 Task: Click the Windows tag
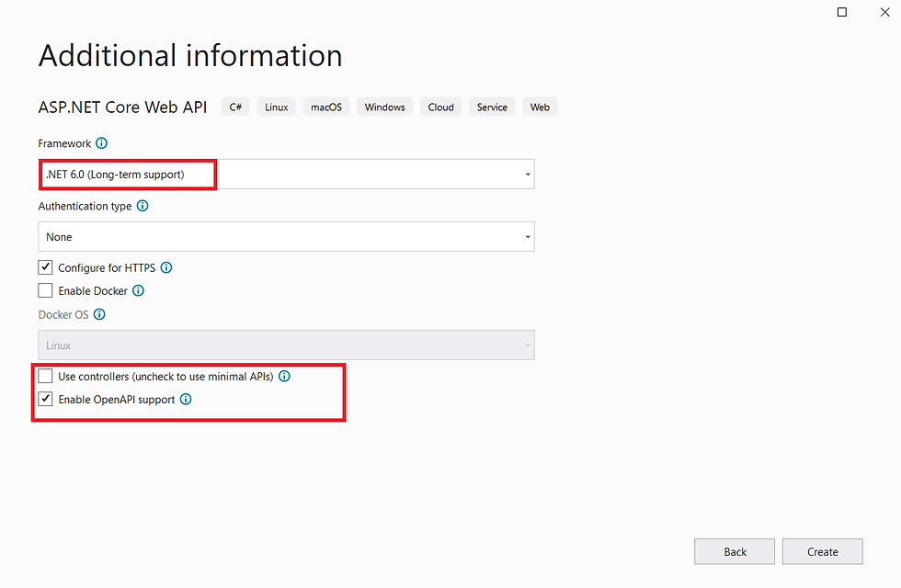(385, 107)
